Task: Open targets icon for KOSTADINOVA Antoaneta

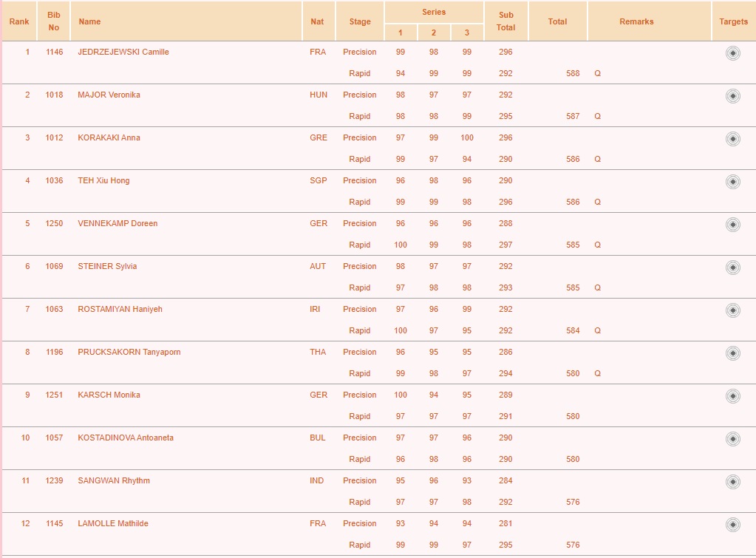Action: [x=732, y=439]
